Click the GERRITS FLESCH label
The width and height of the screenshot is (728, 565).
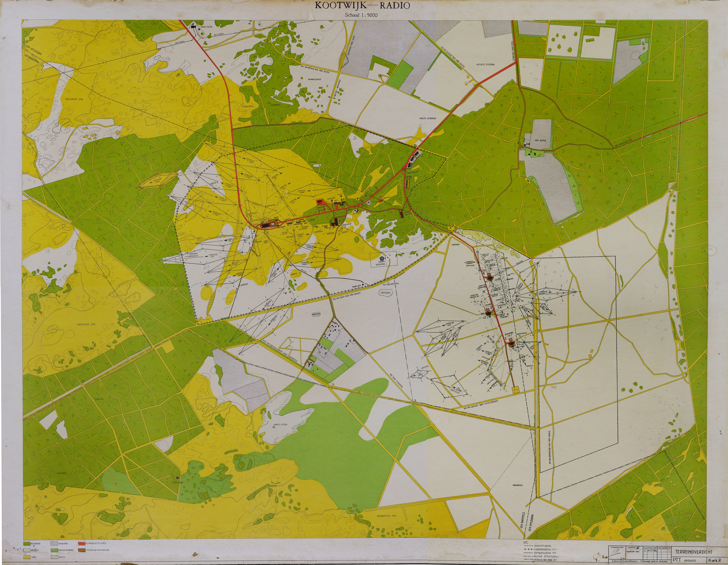tap(280, 425)
